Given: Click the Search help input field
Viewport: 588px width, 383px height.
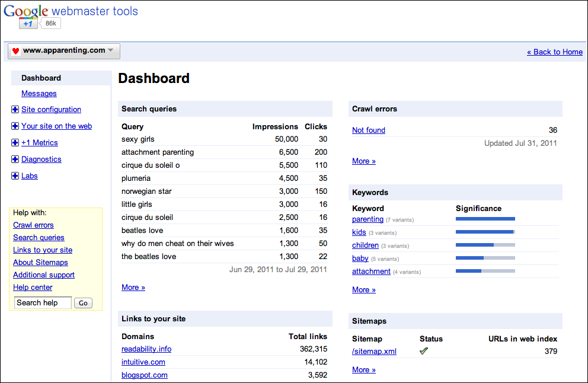Looking at the screenshot, I should 43,303.
